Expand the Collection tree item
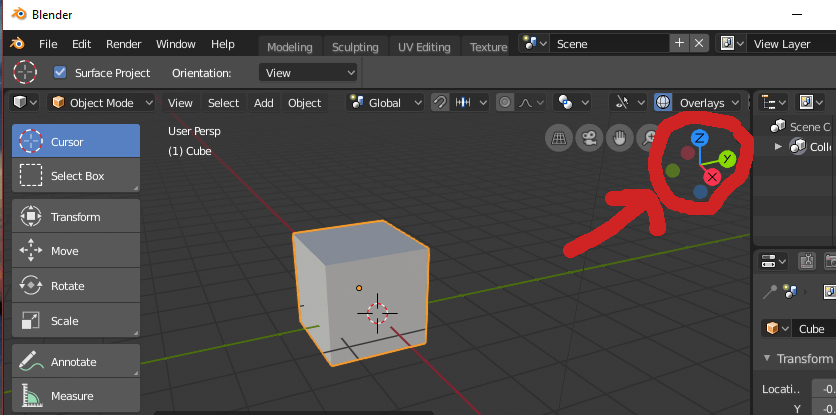The image size is (836, 415). 778,146
